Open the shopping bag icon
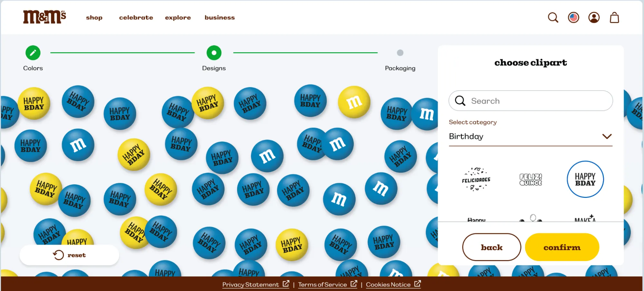The width and height of the screenshot is (644, 291). (614, 17)
